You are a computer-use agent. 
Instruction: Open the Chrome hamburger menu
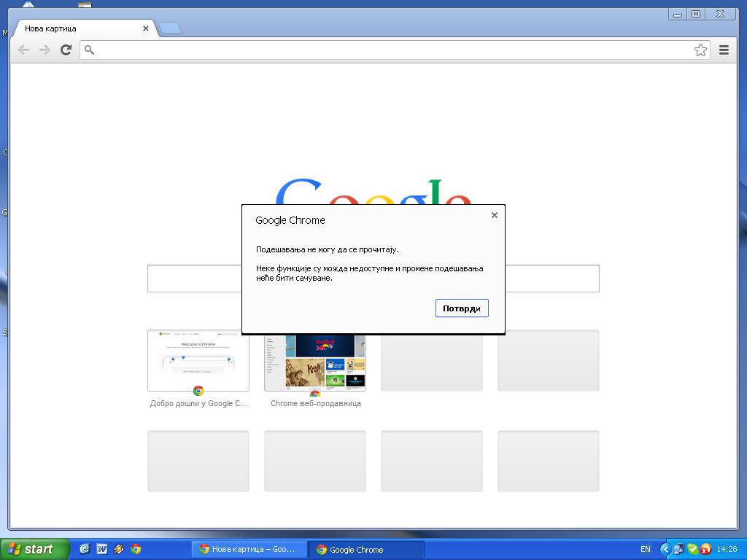(x=724, y=50)
